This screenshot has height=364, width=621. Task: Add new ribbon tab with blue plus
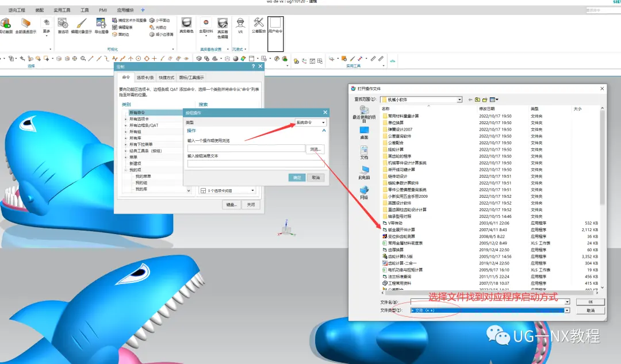point(143,10)
